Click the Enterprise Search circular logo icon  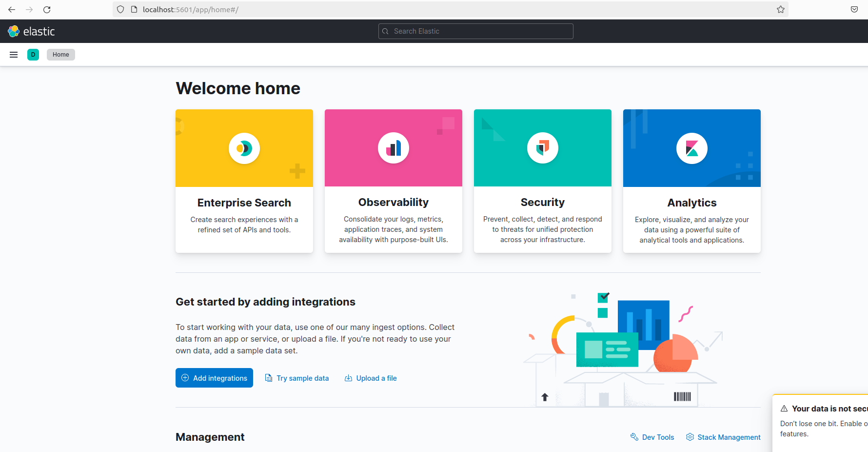[x=244, y=148]
